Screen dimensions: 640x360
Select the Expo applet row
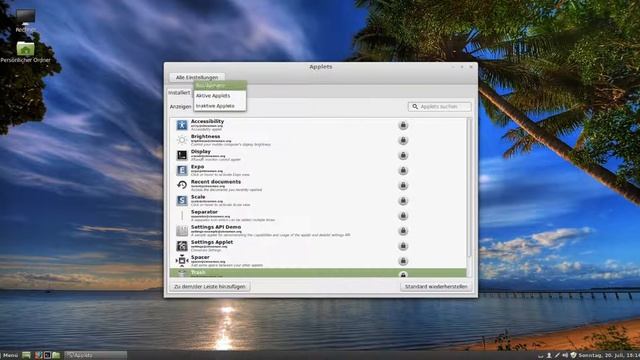click(318, 170)
